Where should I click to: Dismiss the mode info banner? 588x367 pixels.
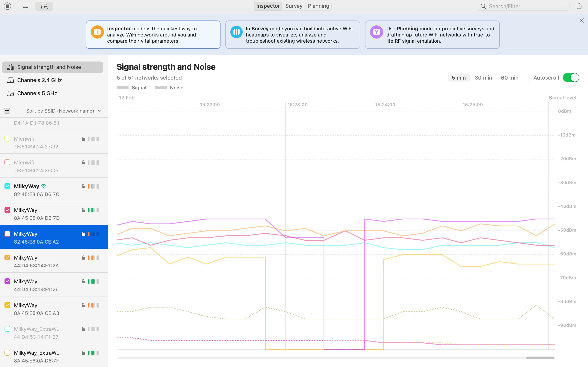tap(581, 21)
